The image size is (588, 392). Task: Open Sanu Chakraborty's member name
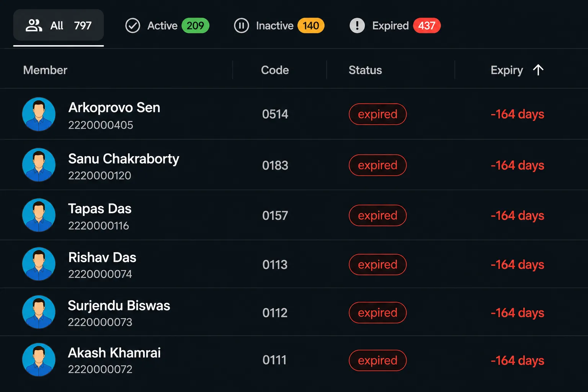click(124, 158)
